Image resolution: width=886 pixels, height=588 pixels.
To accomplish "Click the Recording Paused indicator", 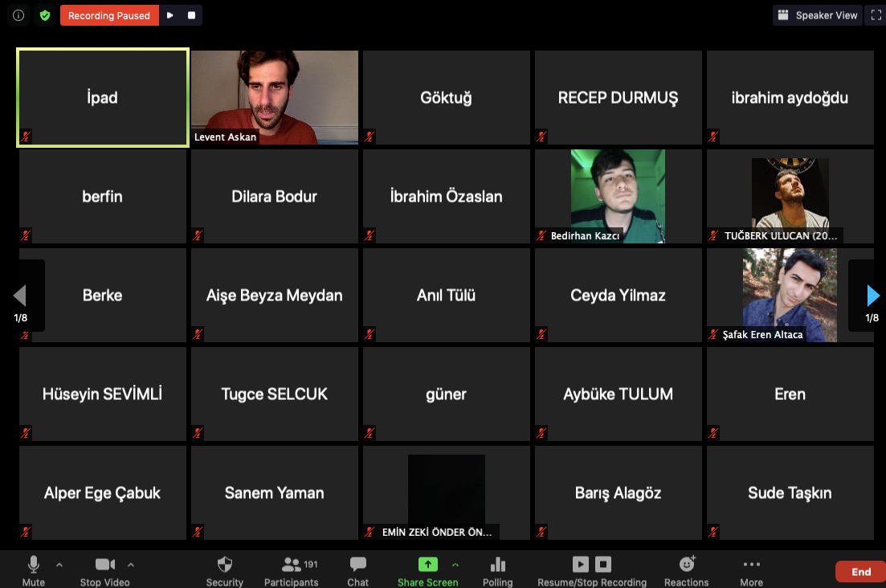I will pos(109,15).
